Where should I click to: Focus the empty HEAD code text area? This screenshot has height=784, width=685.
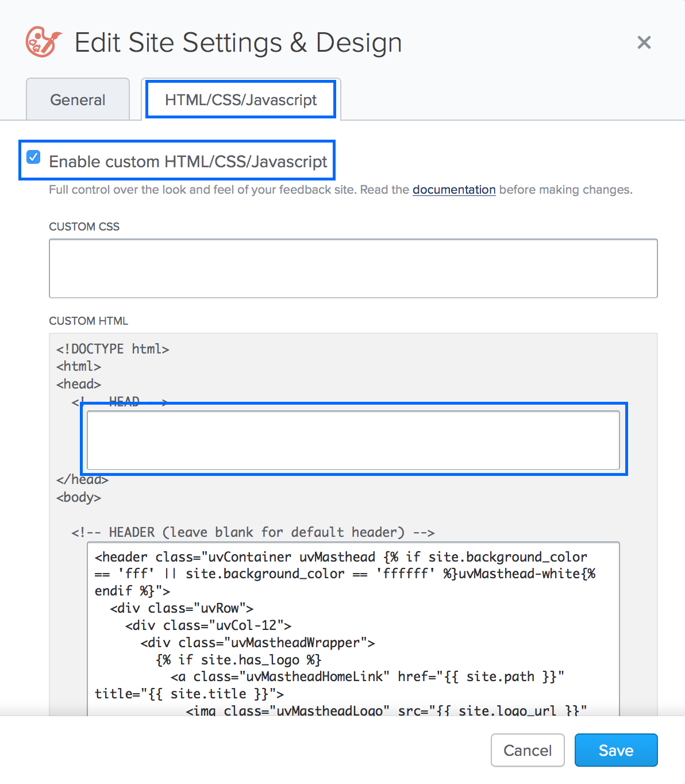coord(353,440)
